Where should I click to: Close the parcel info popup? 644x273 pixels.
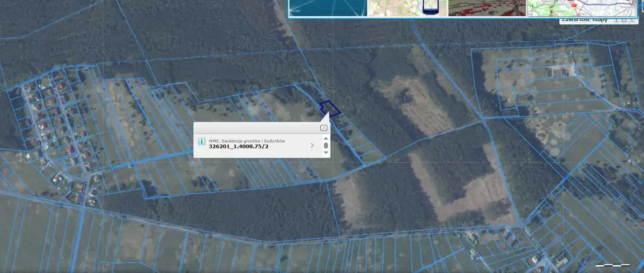tap(324, 128)
